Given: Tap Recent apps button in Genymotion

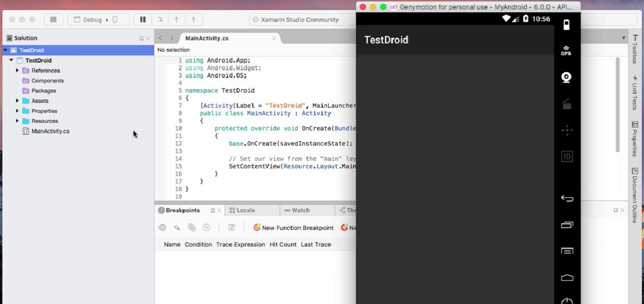Looking at the screenshot, I should pyautogui.click(x=567, y=225).
